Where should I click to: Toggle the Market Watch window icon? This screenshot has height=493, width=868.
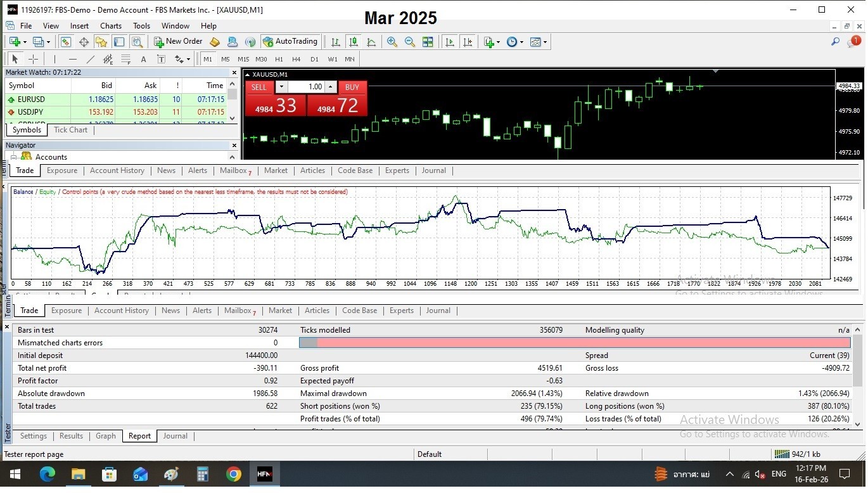[x=65, y=42]
